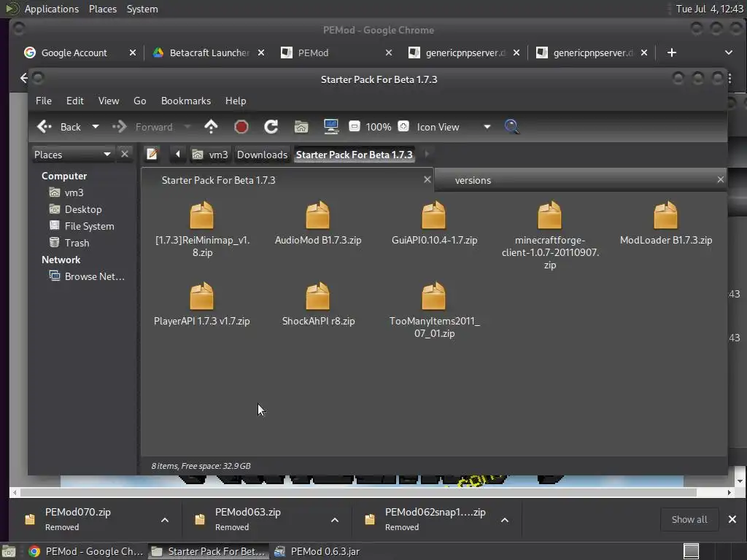Viewport: 747px width, 560px height.
Task: Open Computer location icon in toolbar
Action: pos(330,127)
